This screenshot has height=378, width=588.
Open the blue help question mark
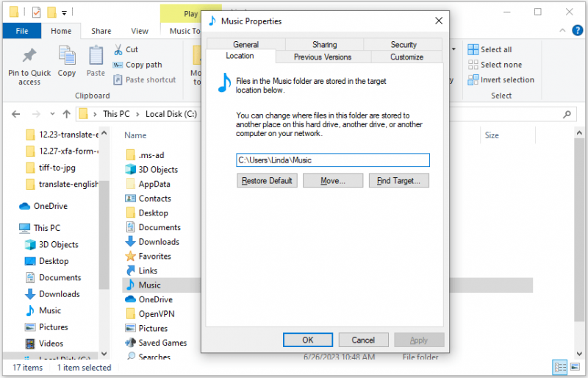577,30
